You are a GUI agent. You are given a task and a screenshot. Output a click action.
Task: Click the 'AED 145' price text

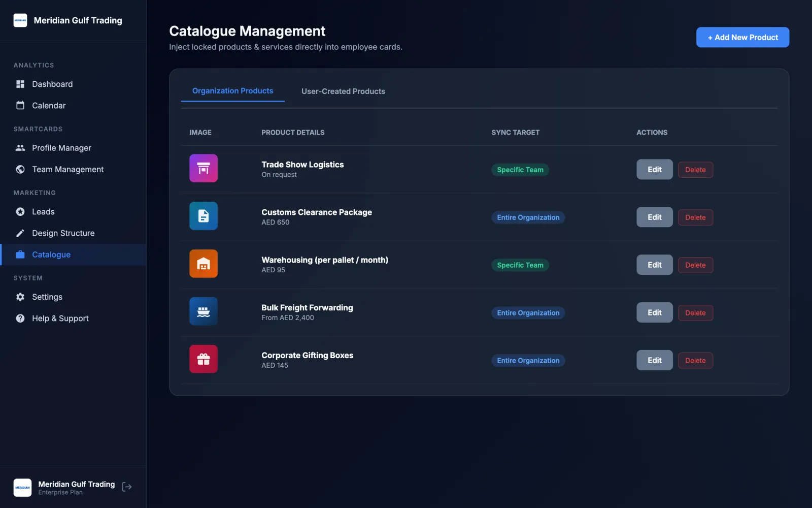pyautogui.click(x=275, y=366)
